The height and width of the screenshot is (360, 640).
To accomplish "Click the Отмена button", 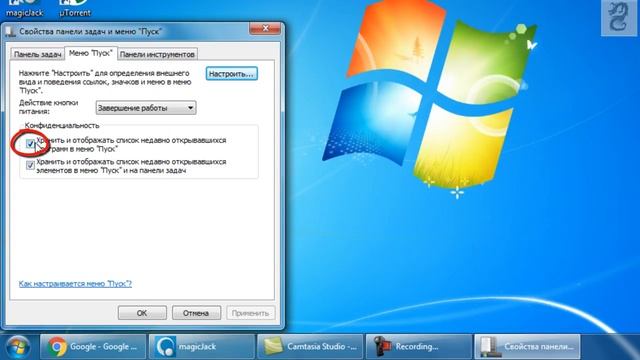I will (196, 313).
